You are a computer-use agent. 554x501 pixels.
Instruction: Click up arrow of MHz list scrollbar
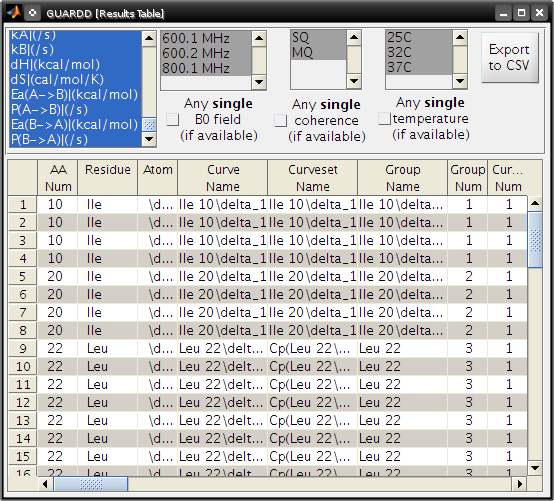coord(259,38)
